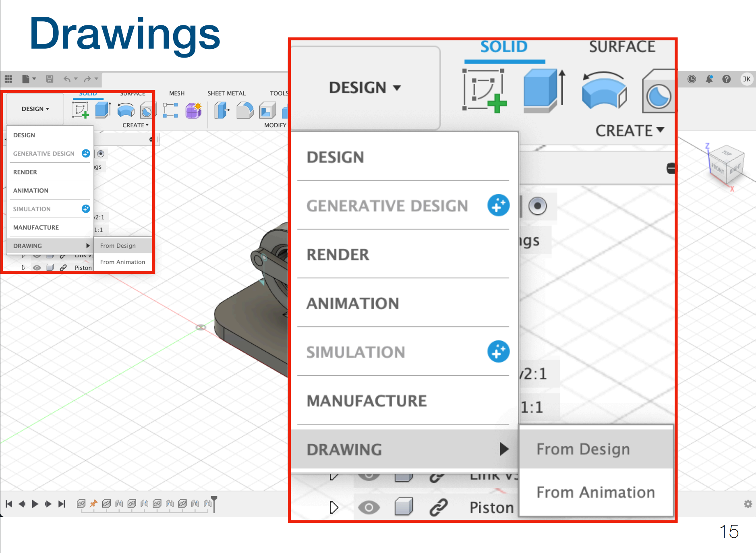Select the purple Create Form tool
756x553 pixels.
[x=194, y=110]
